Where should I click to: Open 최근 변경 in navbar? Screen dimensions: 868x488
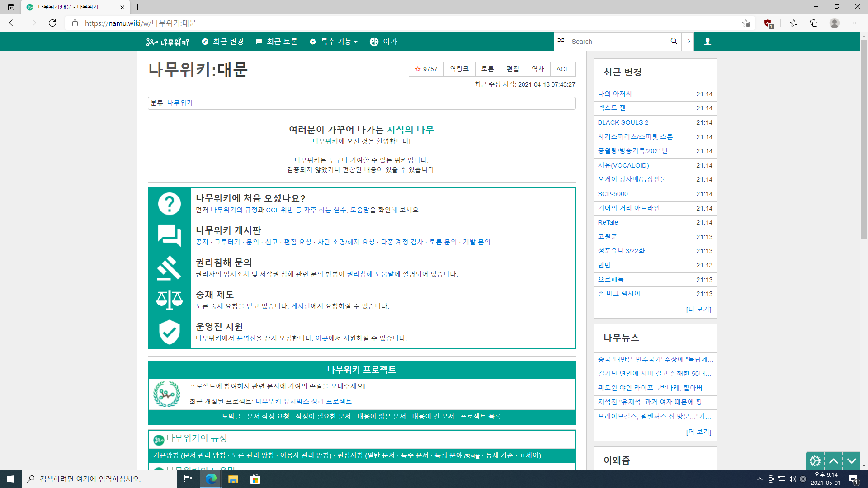point(223,42)
